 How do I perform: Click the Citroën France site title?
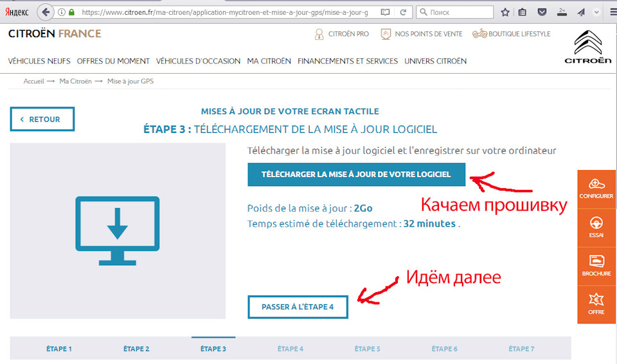pos(54,34)
